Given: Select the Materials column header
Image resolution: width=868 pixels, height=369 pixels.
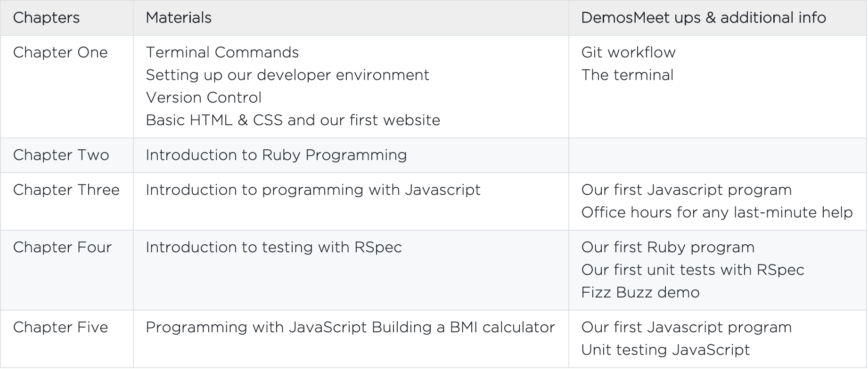Looking at the screenshot, I should (x=179, y=18).
